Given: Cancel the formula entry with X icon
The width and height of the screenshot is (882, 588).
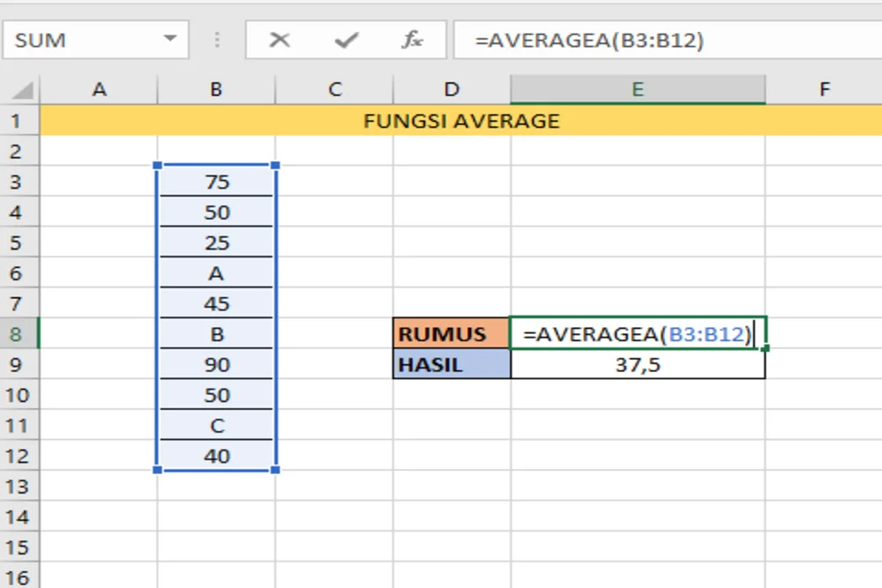Looking at the screenshot, I should click(x=279, y=40).
